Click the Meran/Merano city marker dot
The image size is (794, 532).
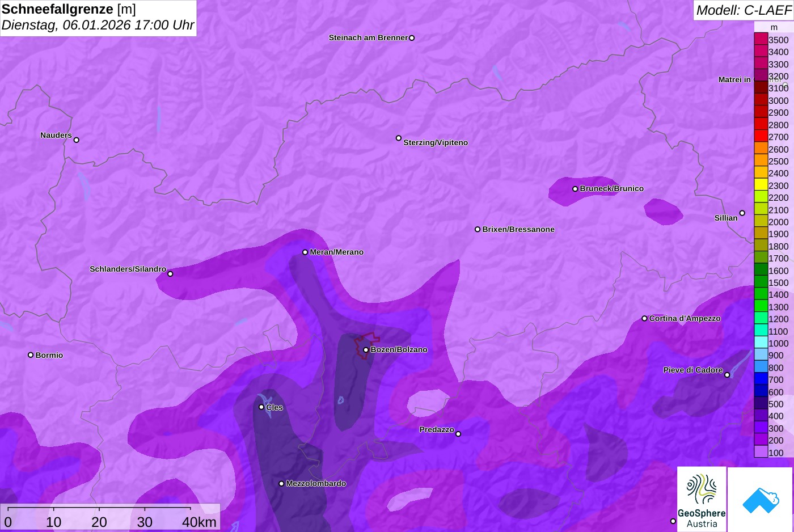305,252
